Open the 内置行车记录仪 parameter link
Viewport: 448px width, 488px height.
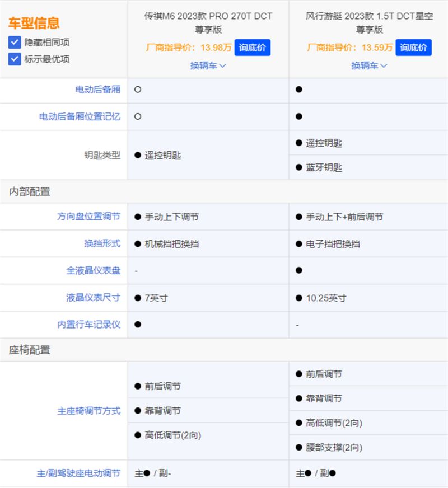tap(88, 325)
